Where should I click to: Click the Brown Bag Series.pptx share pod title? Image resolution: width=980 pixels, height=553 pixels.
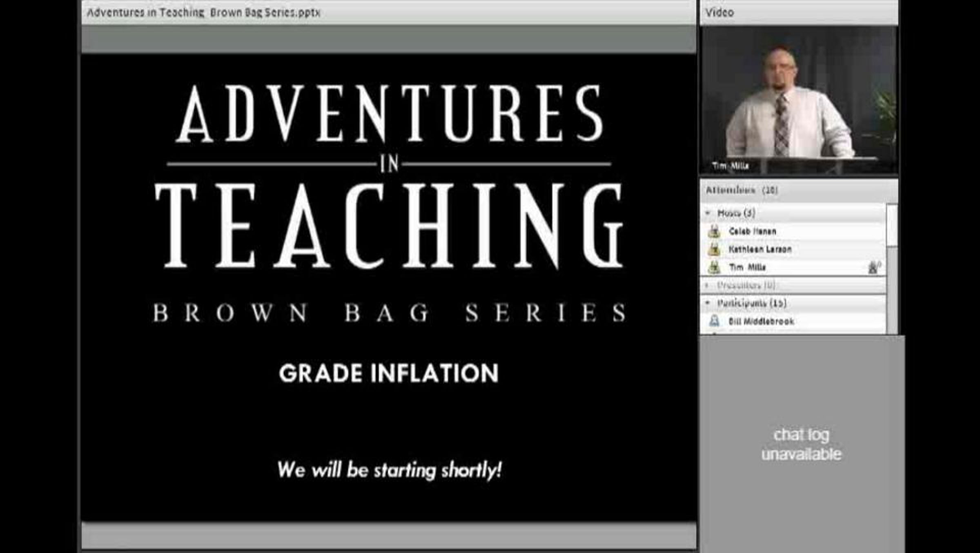coord(203,13)
